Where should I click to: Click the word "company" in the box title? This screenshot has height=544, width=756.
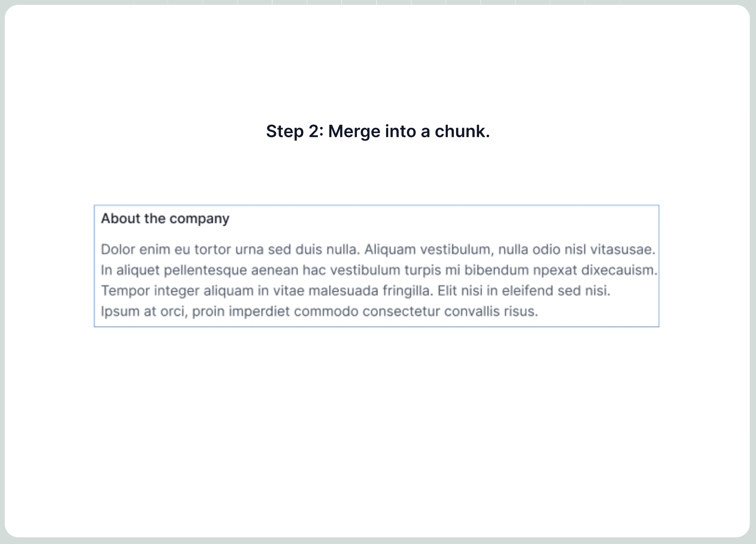(x=200, y=219)
